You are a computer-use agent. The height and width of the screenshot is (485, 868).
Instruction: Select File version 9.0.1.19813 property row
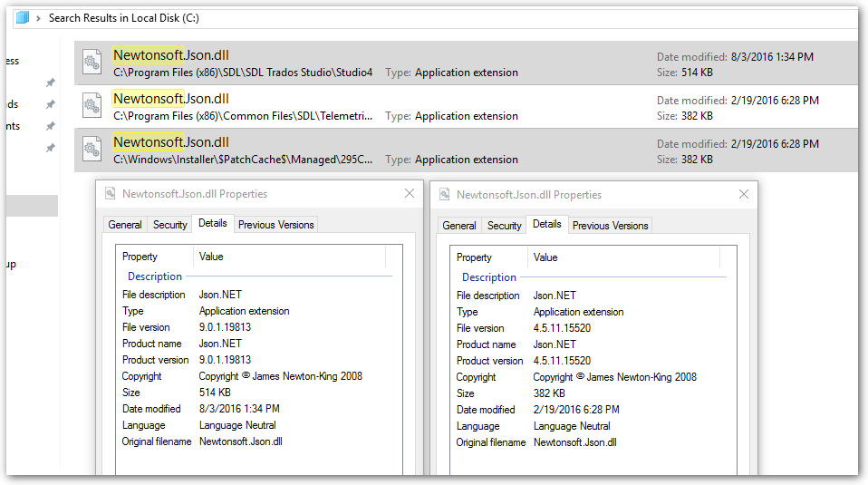pyautogui.click(x=227, y=327)
